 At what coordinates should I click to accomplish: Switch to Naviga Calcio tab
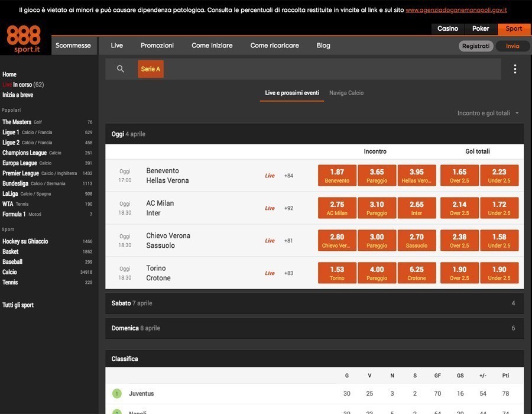coord(346,93)
